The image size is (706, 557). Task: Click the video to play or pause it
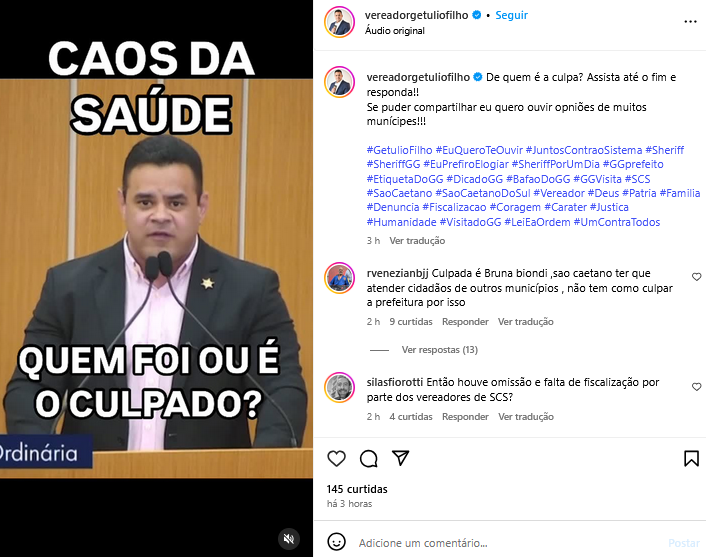click(156, 278)
